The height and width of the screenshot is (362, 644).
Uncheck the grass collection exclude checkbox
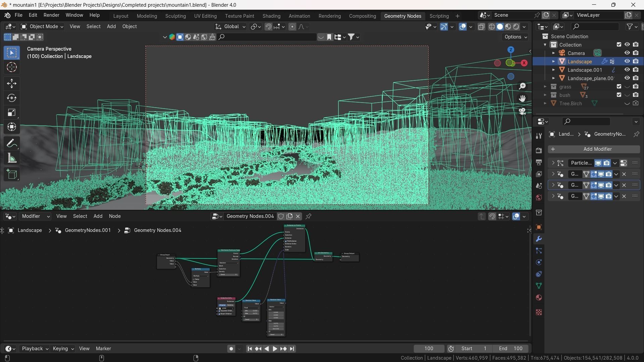click(x=619, y=86)
